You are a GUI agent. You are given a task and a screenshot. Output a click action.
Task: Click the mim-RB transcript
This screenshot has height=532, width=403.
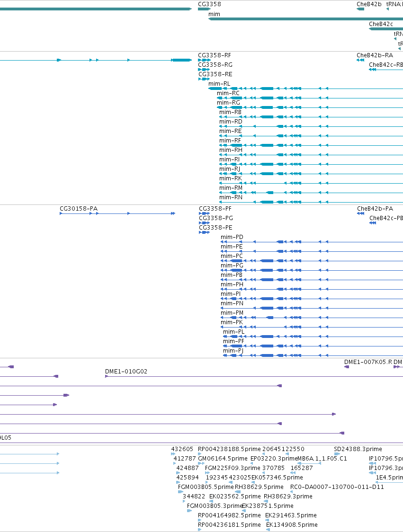230,112
